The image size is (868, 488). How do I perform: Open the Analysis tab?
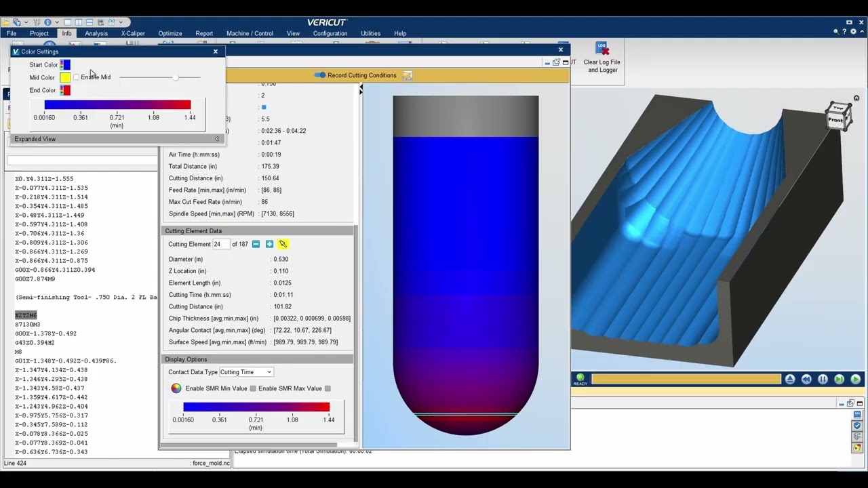[96, 33]
